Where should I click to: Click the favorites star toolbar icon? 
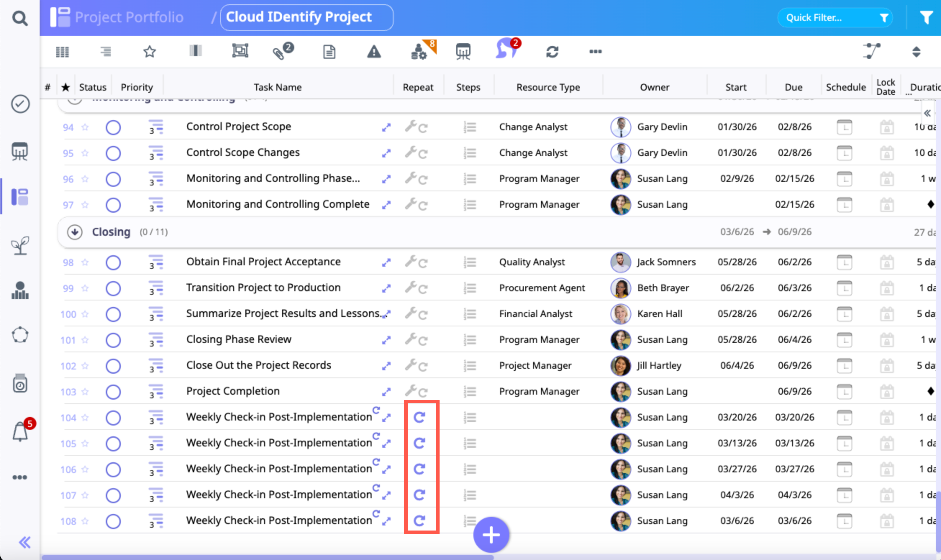(150, 52)
